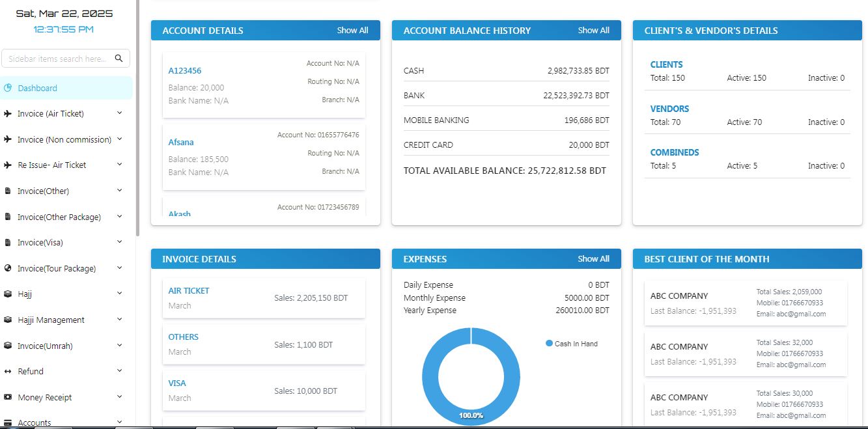Open the AIR TICKET invoice link
Screen dimensions: 868x429
point(189,290)
